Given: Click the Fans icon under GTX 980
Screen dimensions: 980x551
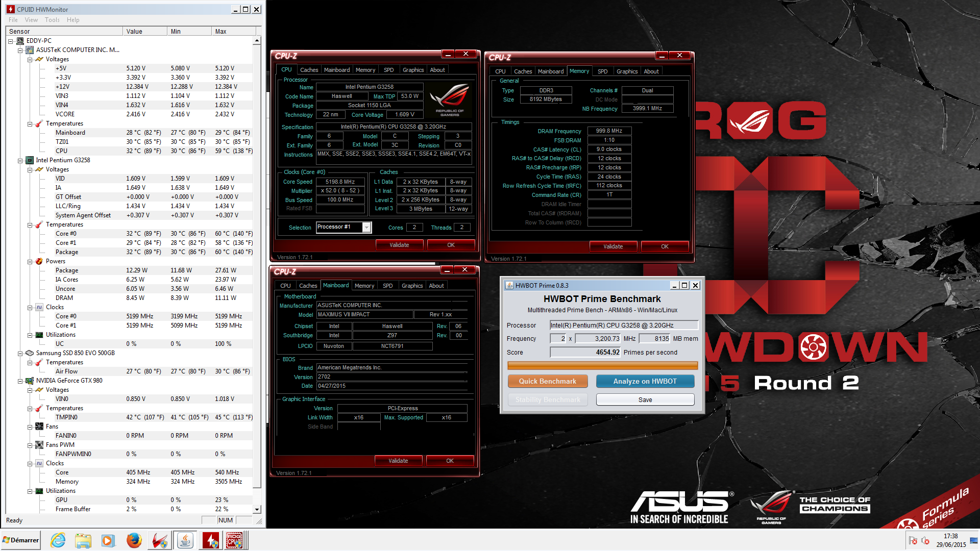Looking at the screenshot, I should click(x=39, y=427).
